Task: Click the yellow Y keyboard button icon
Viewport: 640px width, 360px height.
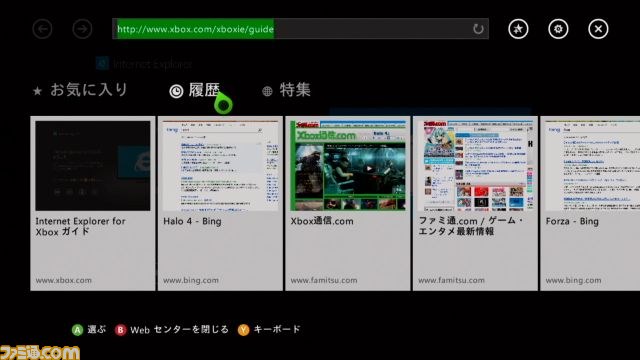Action: pos(243,330)
